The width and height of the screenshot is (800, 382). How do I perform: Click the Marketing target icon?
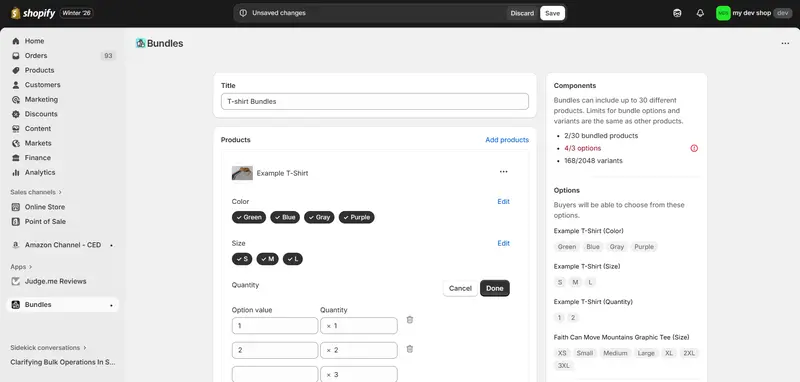pyautogui.click(x=16, y=99)
